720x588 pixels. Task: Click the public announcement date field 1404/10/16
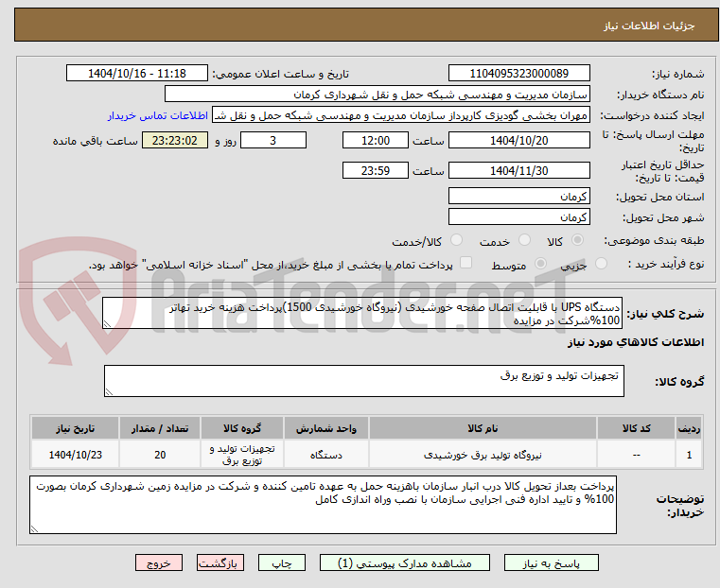point(137,74)
